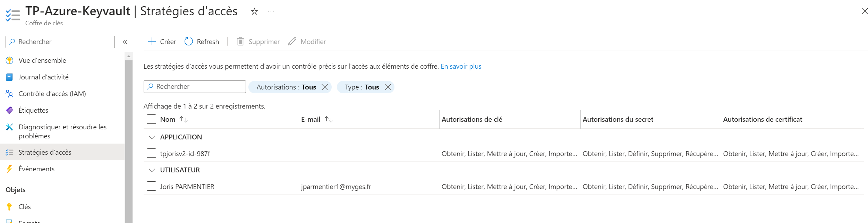Open the more options ellipsis in header
Screen dimensions: 868x223
coord(271,11)
